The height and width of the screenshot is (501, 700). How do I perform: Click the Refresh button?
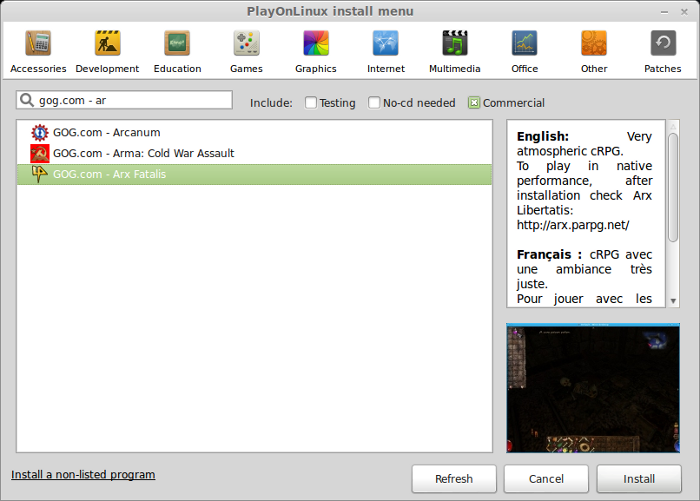[454, 479]
